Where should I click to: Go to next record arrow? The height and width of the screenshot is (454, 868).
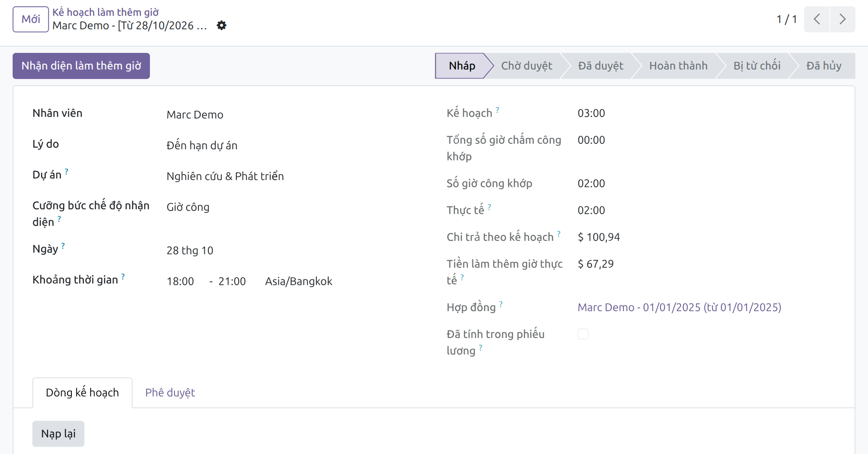842,19
